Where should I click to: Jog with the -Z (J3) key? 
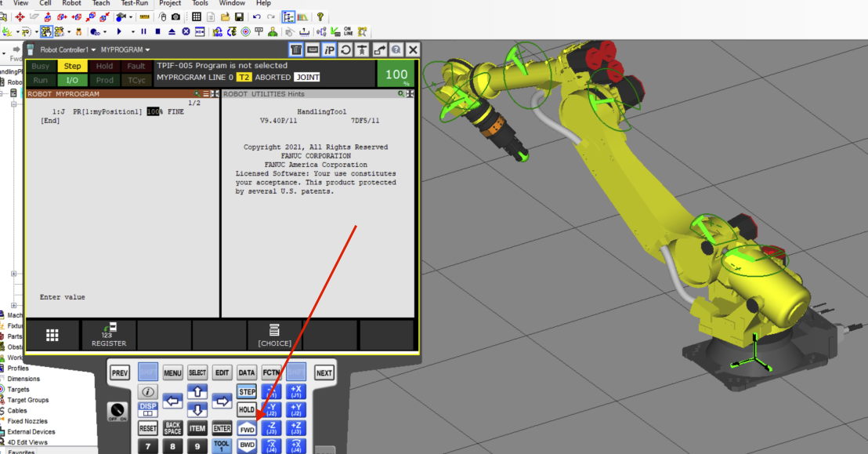tap(271, 428)
